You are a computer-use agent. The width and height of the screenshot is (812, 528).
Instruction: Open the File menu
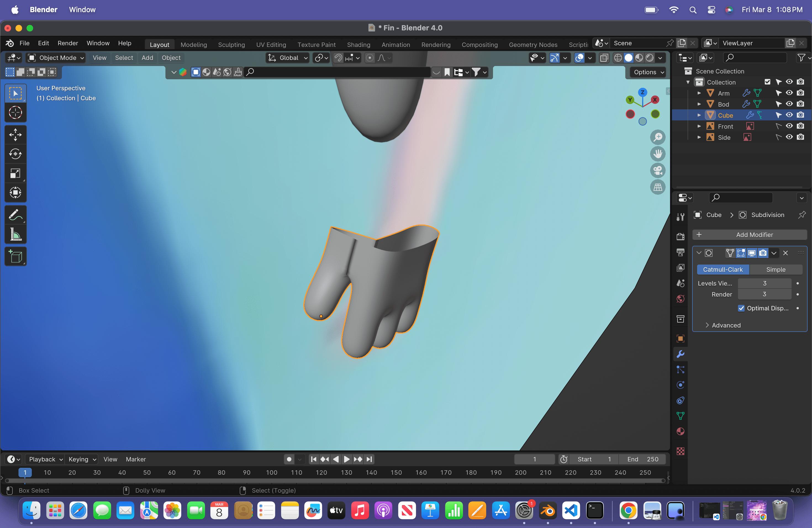[24, 43]
